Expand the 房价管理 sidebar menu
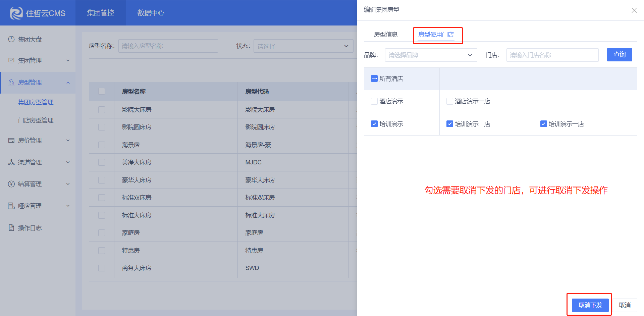The height and width of the screenshot is (316, 644). (68, 140)
